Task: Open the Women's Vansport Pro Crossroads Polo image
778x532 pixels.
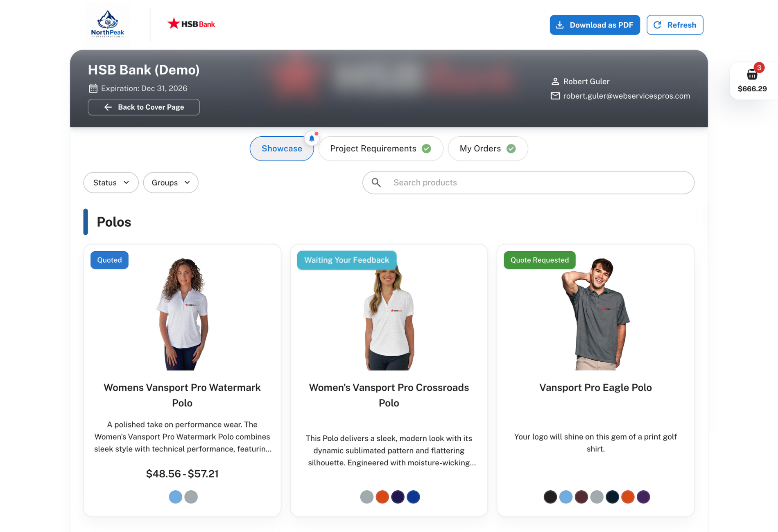Action: [389, 314]
